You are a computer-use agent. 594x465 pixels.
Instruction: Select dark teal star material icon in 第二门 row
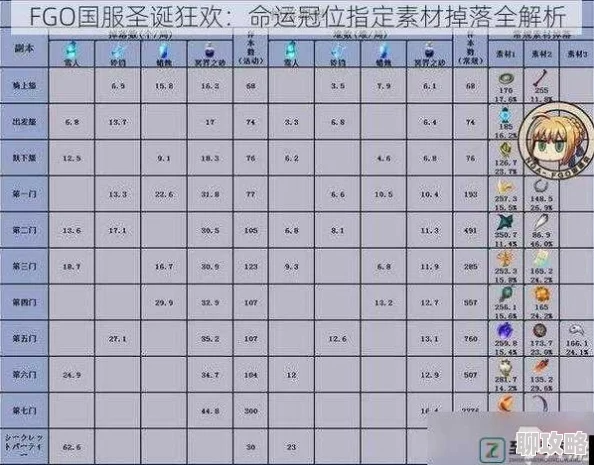[x=505, y=222]
